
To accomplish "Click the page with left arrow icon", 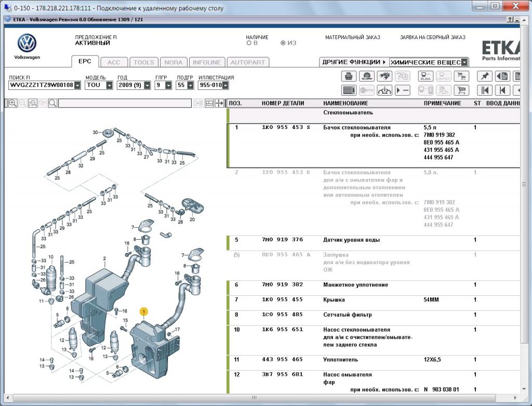I will coord(502,76).
